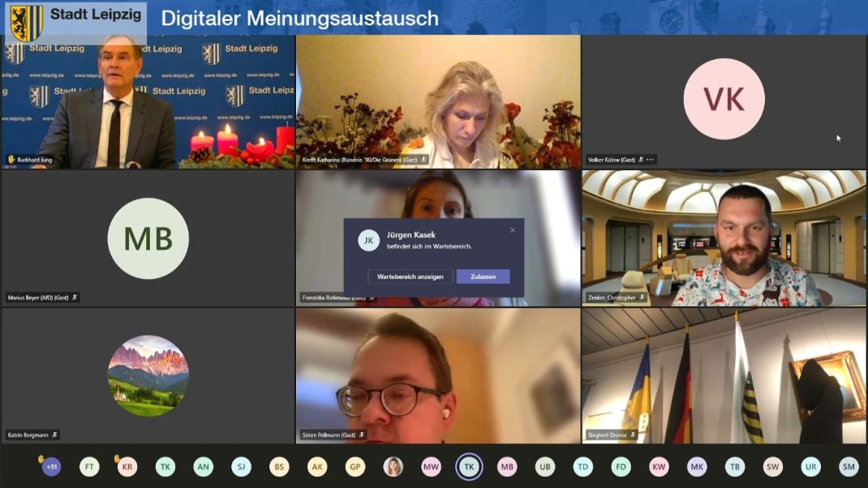Select the SM avatar at the far right
Image resolution: width=868 pixels, height=488 pixels.
click(847, 467)
